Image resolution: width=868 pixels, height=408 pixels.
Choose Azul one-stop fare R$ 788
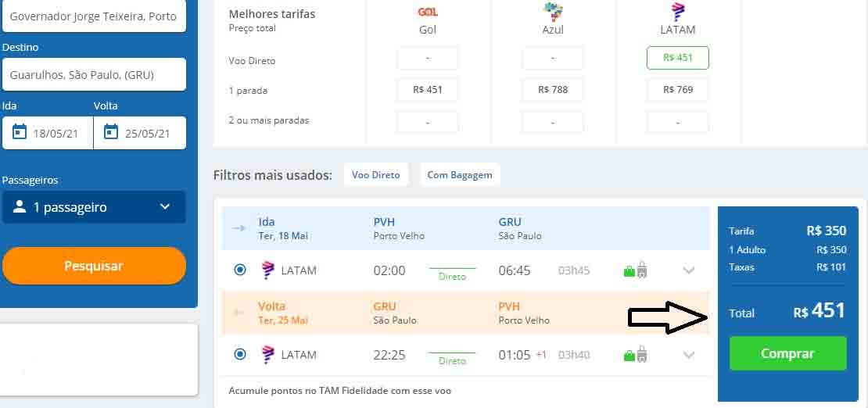click(x=553, y=90)
